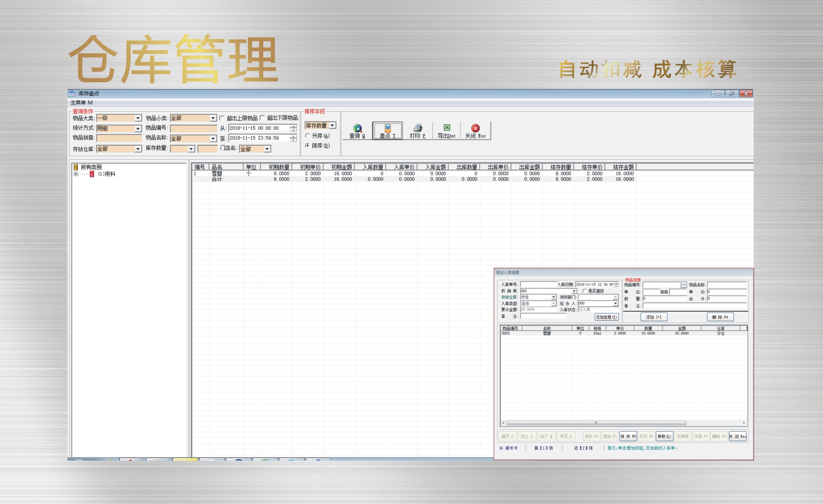Click the 从 start date field

[x=259, y=128]
